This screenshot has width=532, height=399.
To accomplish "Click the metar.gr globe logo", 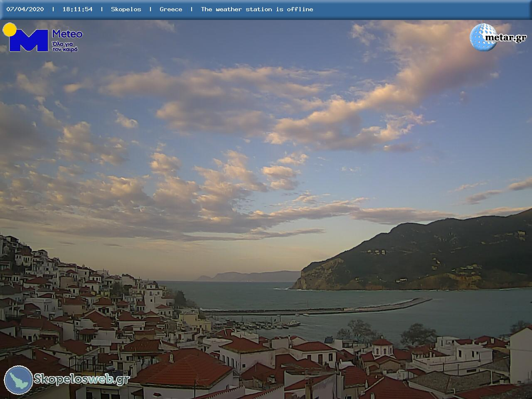I will click(483, 37).
